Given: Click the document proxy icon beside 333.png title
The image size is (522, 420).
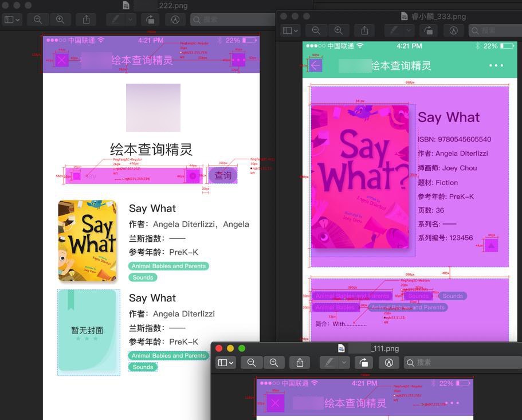Looking at the screenshot, I should point(404,16).
